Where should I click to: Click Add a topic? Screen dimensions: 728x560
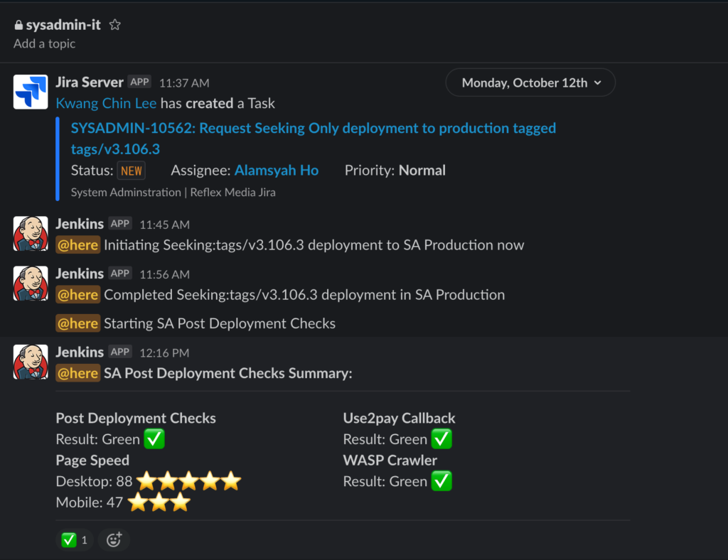click(45, 43)
